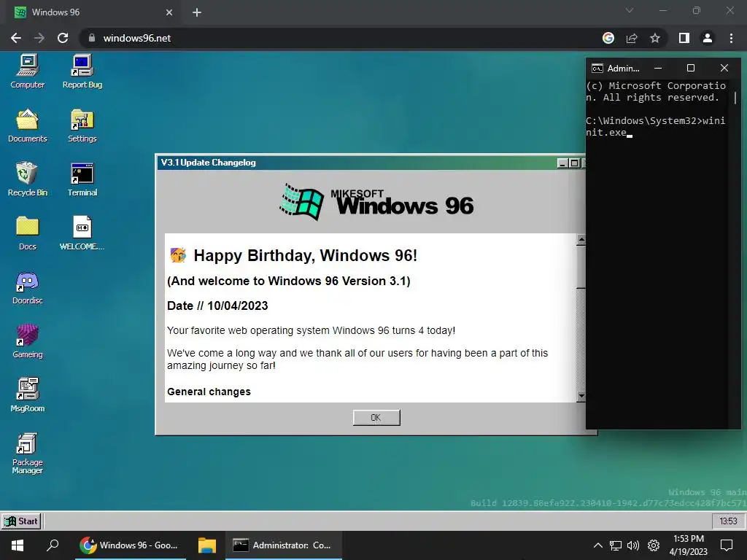Viewport: 747px width, 560px height.
Task: Open the volume tray icon
Action: pyautogui.click(x=633, y=545)
